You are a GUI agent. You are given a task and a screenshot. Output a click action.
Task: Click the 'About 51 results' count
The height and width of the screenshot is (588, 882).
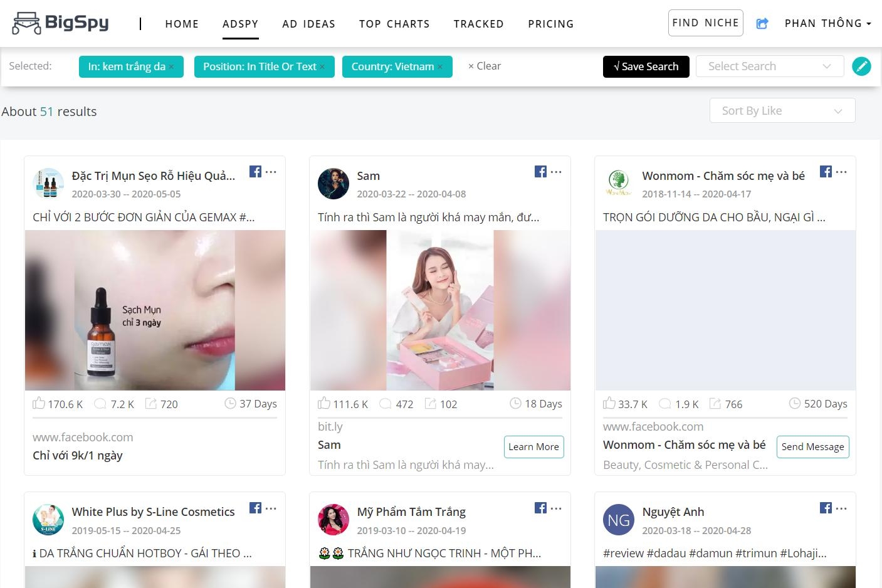pos(49,112)
